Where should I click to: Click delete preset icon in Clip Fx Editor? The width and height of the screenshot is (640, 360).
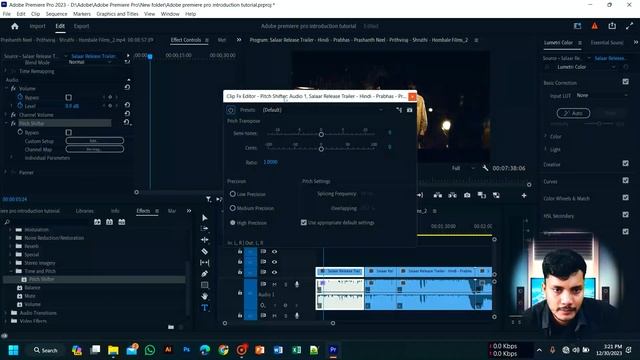point(409,110)
